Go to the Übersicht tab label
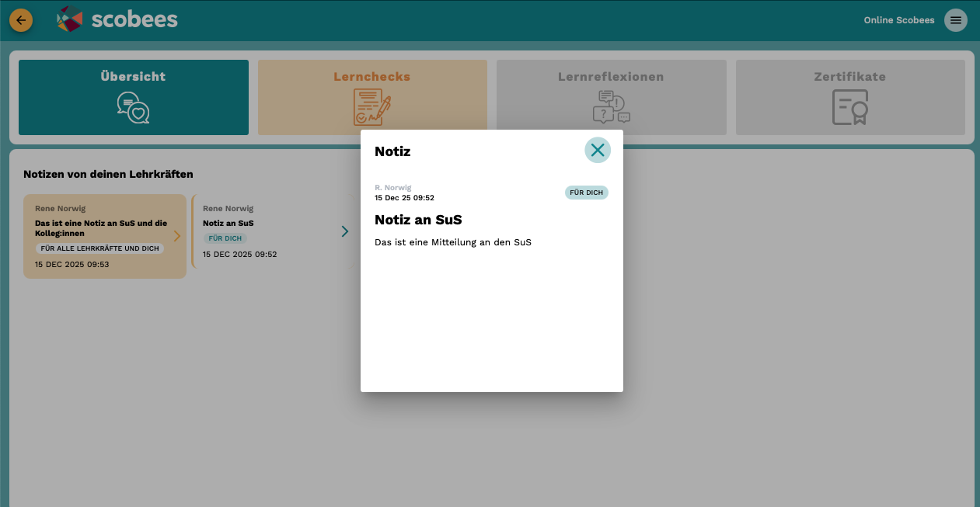 [x=133, y=77]
